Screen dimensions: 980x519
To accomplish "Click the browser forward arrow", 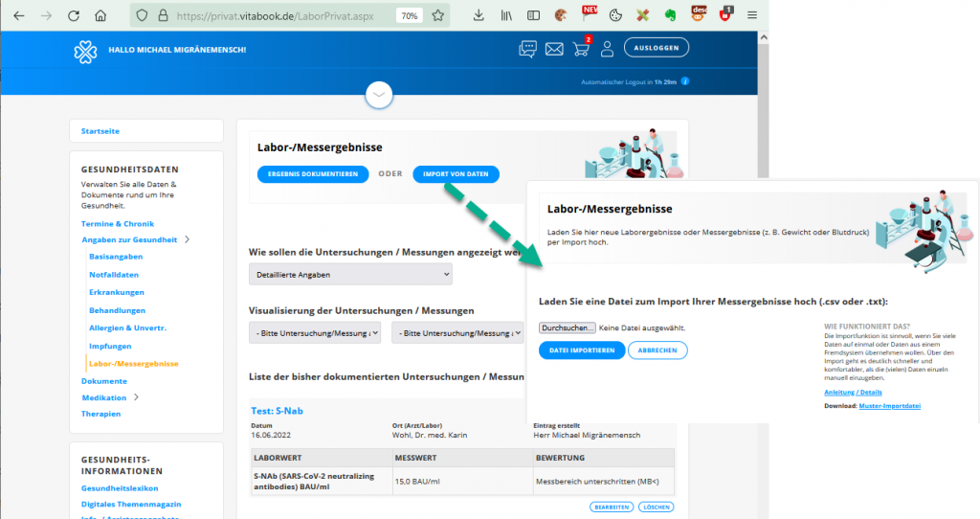I will (x=46, y=15).
